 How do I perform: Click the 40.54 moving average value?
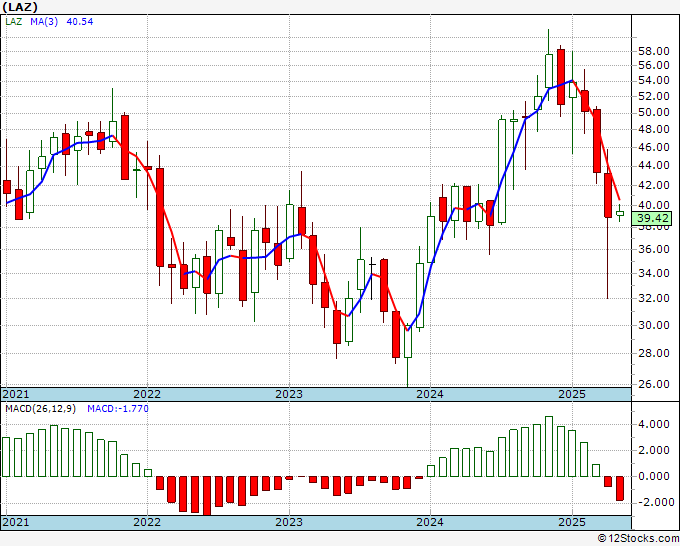pos(80,22)
